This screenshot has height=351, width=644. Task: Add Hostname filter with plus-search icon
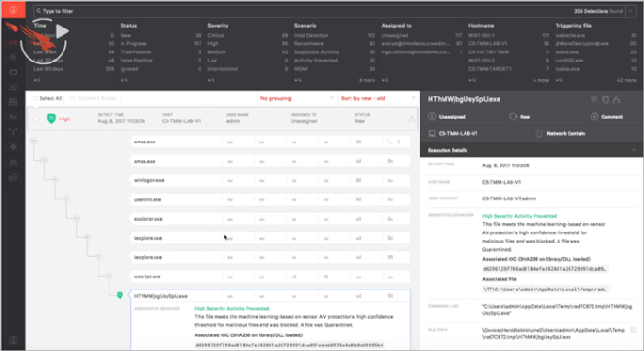[x=472, y=80]
